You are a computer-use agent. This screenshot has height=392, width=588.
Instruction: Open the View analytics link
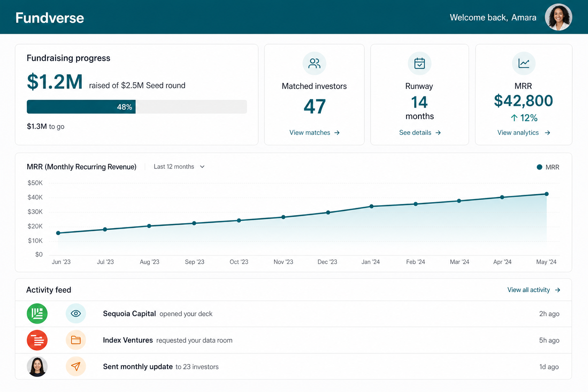[x=524, y=132]
